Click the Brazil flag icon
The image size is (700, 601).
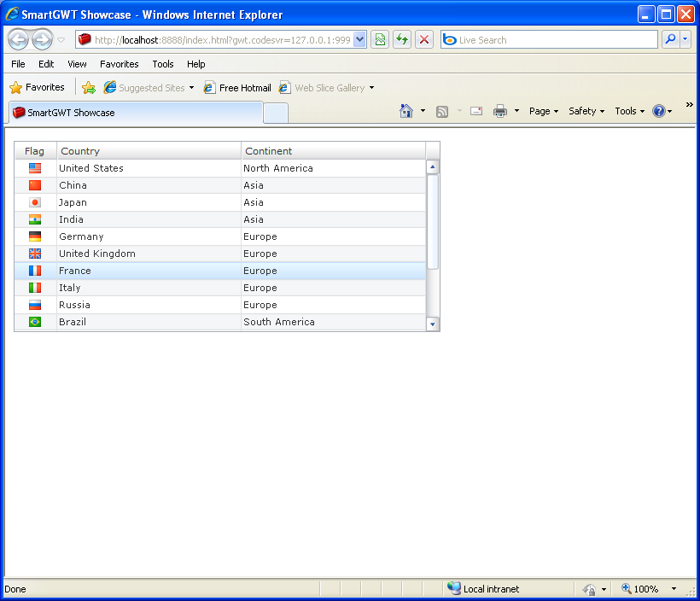[x=35, y=322]
